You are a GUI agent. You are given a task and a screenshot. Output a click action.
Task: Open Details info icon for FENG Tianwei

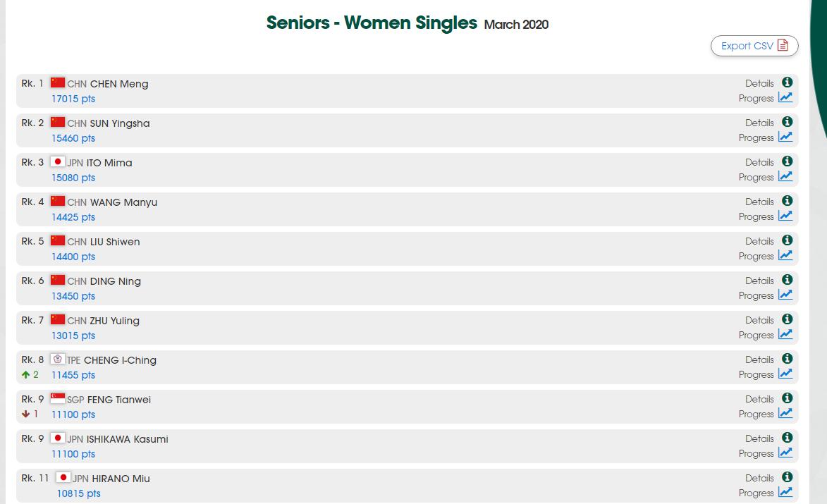787,398
